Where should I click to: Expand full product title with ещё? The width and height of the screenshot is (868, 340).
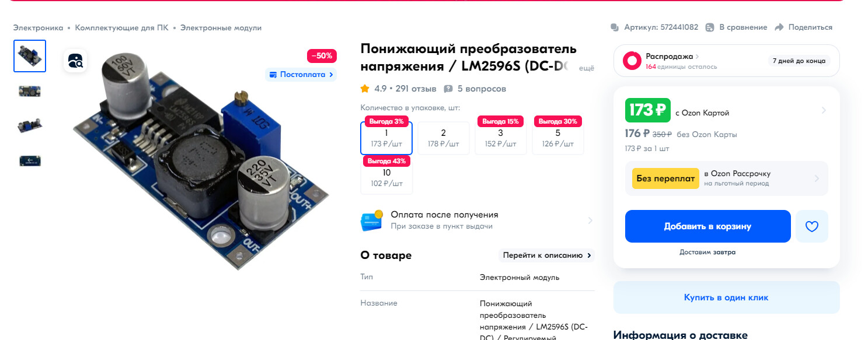pos(587,68)
